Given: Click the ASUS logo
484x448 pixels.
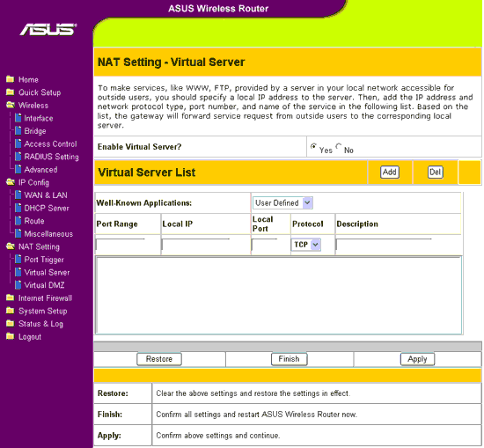Looking at the screenshot, I should pos(48,30).
